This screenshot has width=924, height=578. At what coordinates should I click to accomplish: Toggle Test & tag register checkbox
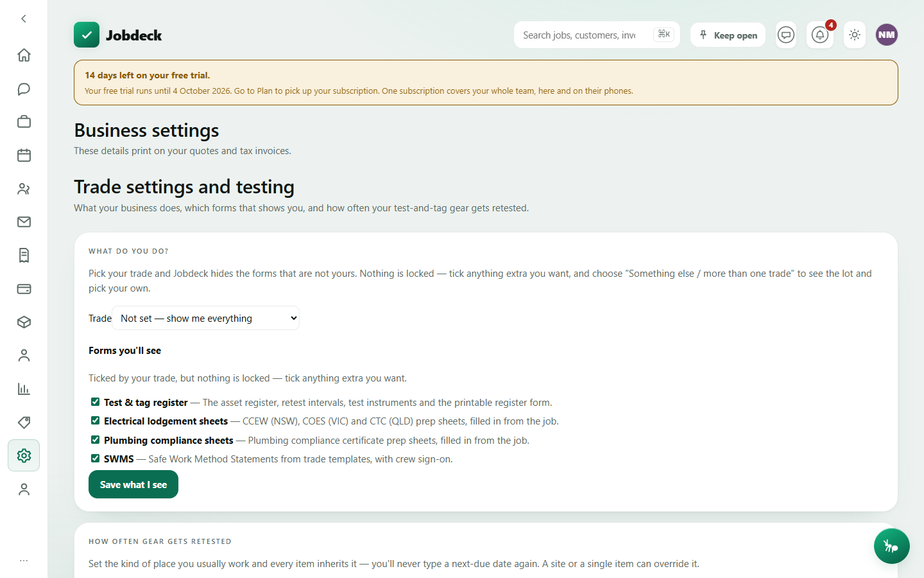(x=95, y=402)
